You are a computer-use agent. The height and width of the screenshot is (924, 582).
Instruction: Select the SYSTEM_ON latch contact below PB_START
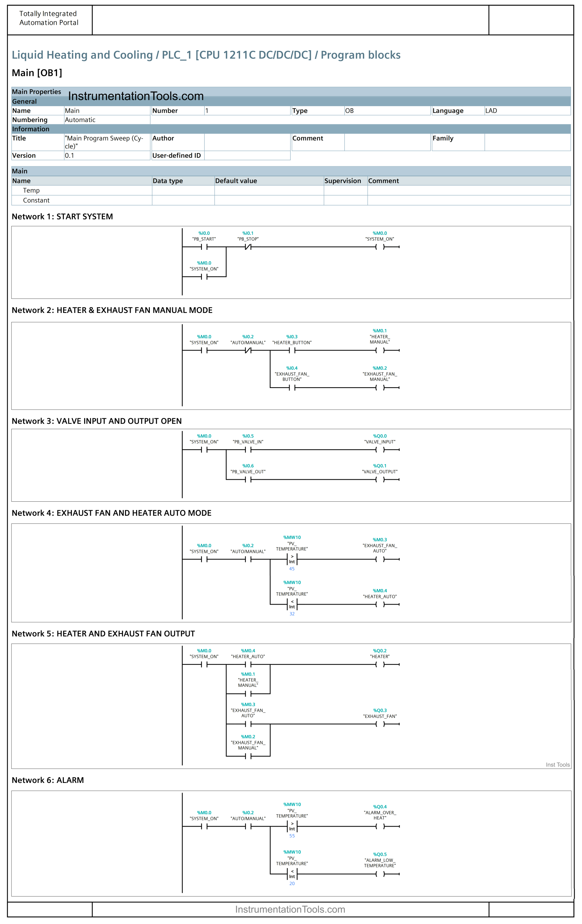(x=204, y=277)
